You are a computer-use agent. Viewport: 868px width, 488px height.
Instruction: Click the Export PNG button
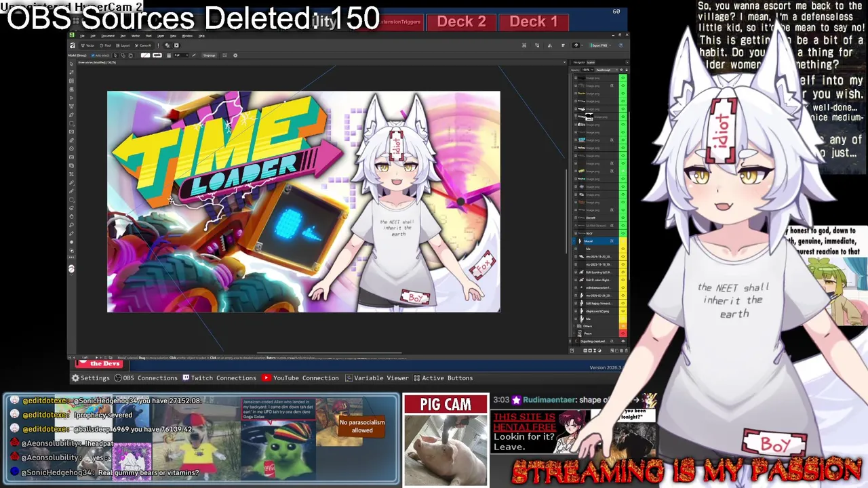599,45
